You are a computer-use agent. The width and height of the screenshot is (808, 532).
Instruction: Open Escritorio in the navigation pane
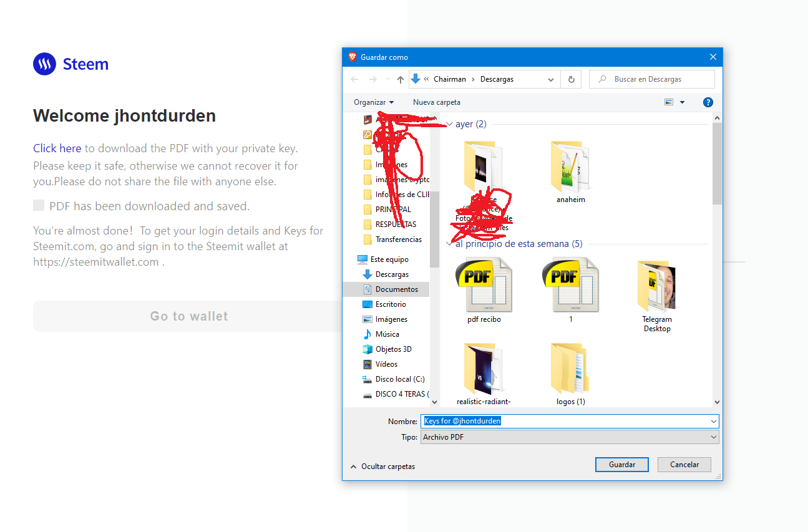coord(385,304)
